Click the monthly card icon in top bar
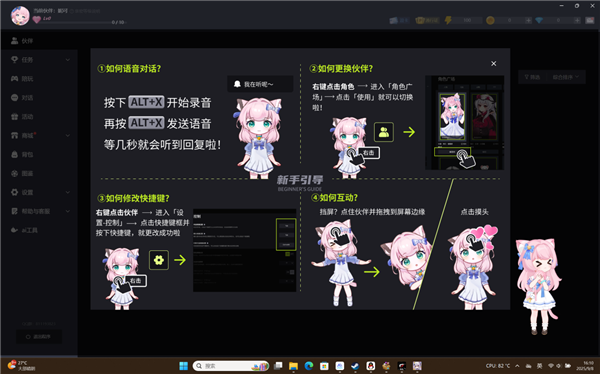Viewport: 600px width, 374px height. pos(393,20)
